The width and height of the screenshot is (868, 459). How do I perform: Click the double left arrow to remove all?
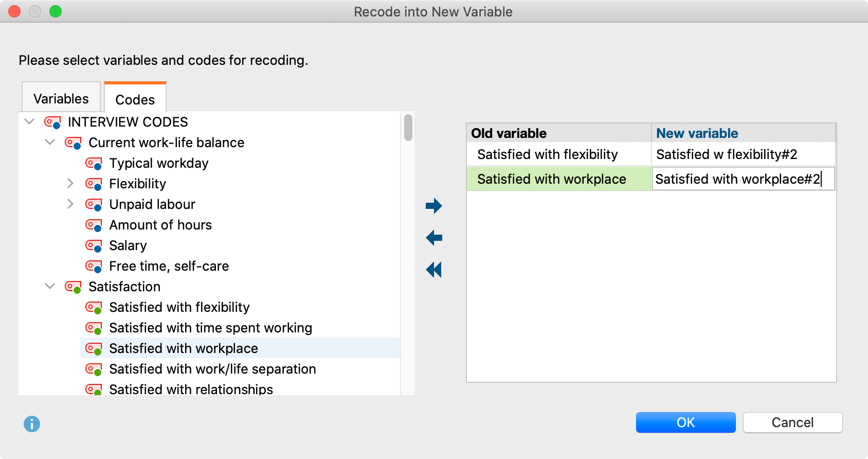[x=433, y=270]
